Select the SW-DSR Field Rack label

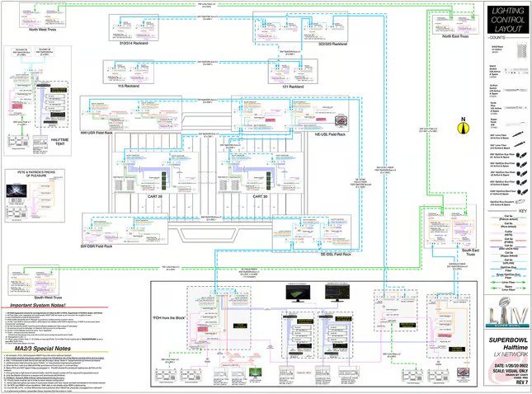click(x=97, y=246)
